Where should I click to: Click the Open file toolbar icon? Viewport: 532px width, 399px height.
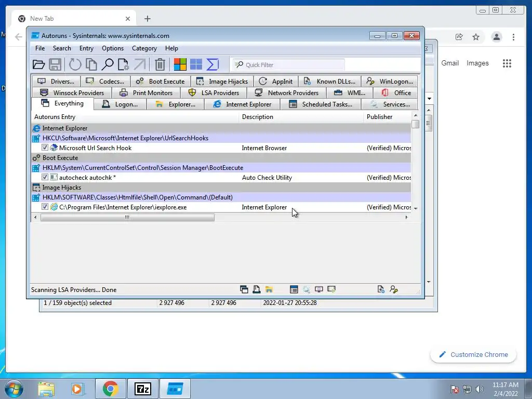pyautogui.click(x=38, y=64)
